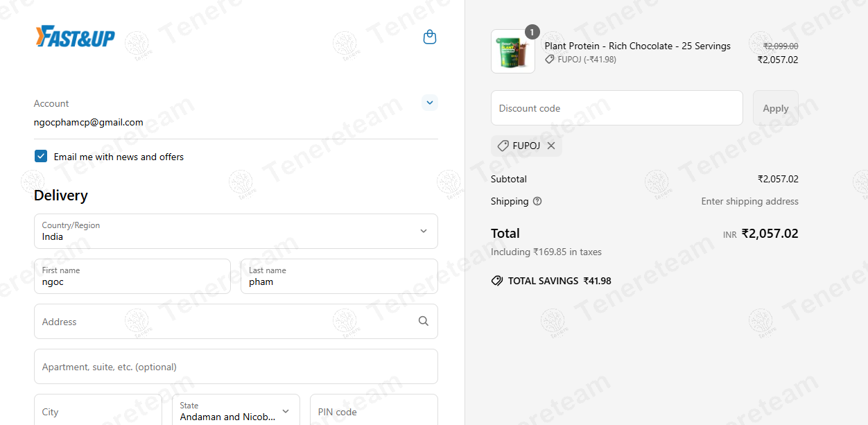Uncheck Email me with news and offers
This screenshot has width=868, height=425.
tap(41, 156)
